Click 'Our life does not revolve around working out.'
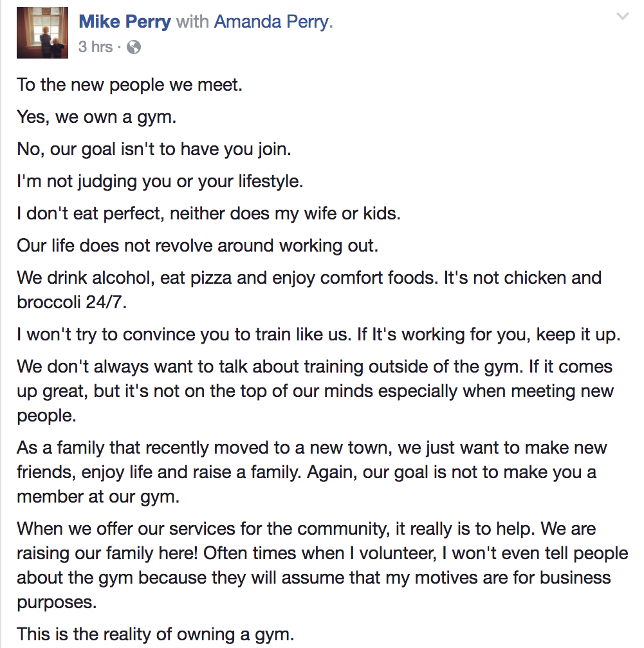This screenshot has height=648, width=644. click(198, 246)
